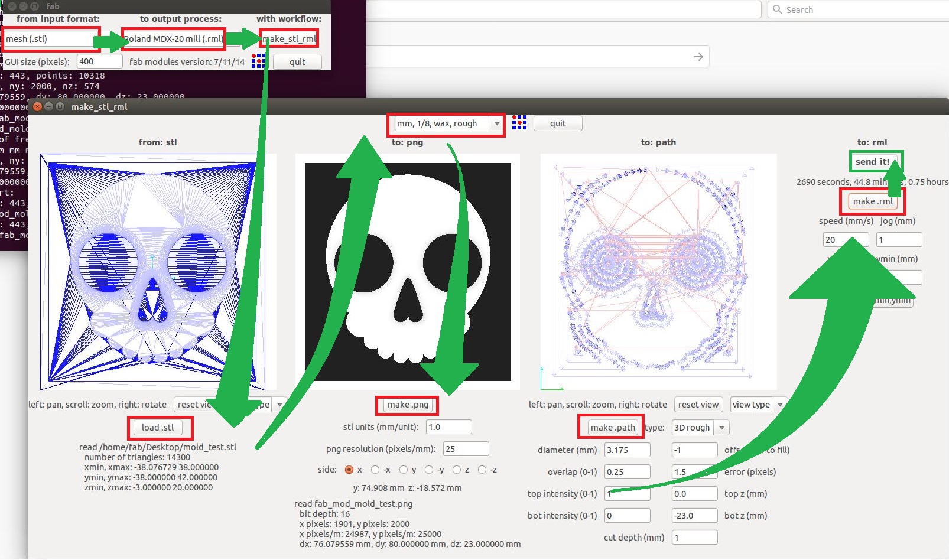Select the -y side radio button
Viewport: 949px width, 560px height.
[429, 470]
